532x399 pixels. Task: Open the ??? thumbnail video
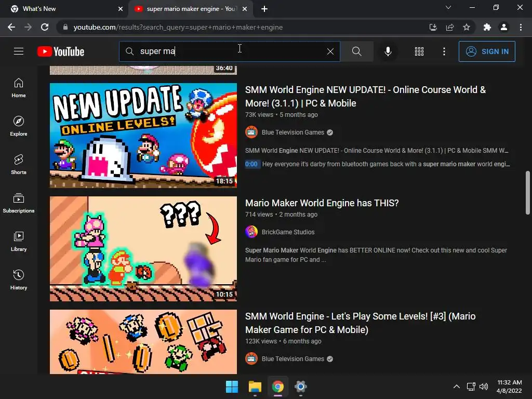pyautogui.click(x=143, y=249)
